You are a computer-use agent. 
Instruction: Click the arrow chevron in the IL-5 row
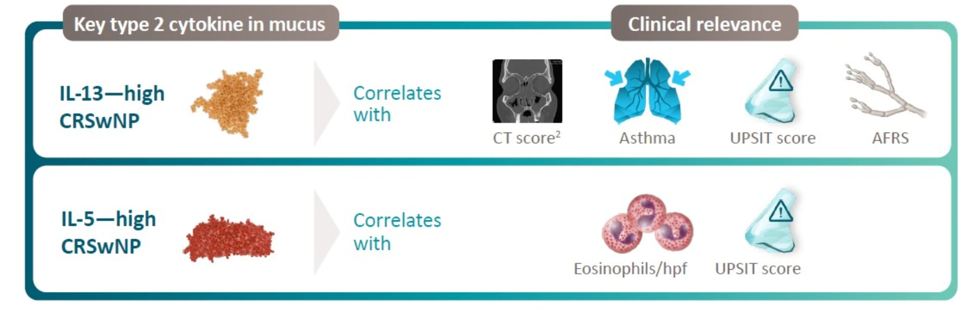pyautogui.click(x=326, y=232)
